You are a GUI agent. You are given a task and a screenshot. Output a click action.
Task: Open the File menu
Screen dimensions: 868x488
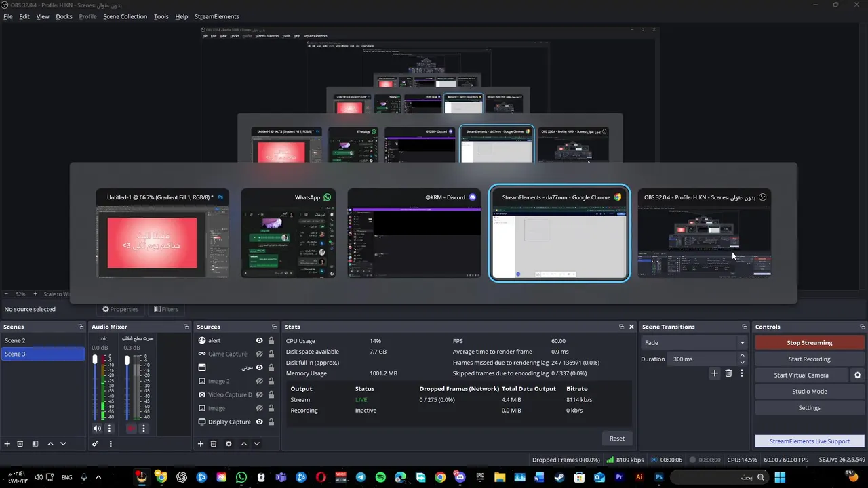coord(8,16)
